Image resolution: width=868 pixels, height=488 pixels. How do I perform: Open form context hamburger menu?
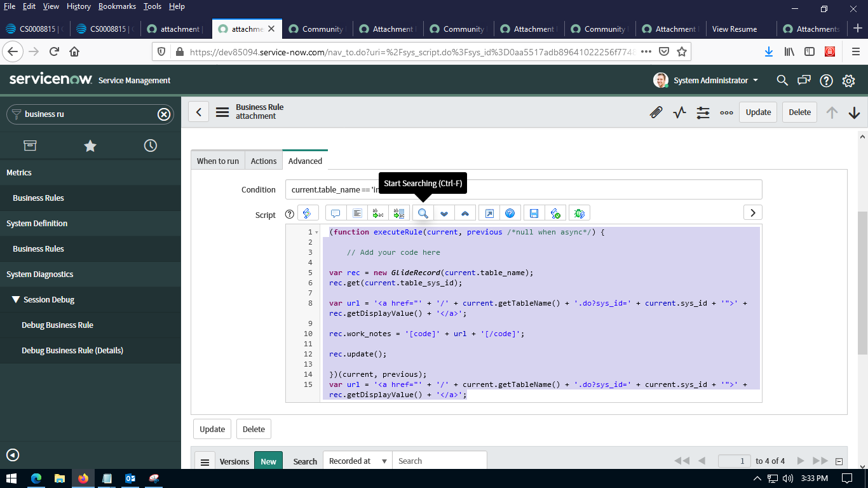(x=222, y=112)
